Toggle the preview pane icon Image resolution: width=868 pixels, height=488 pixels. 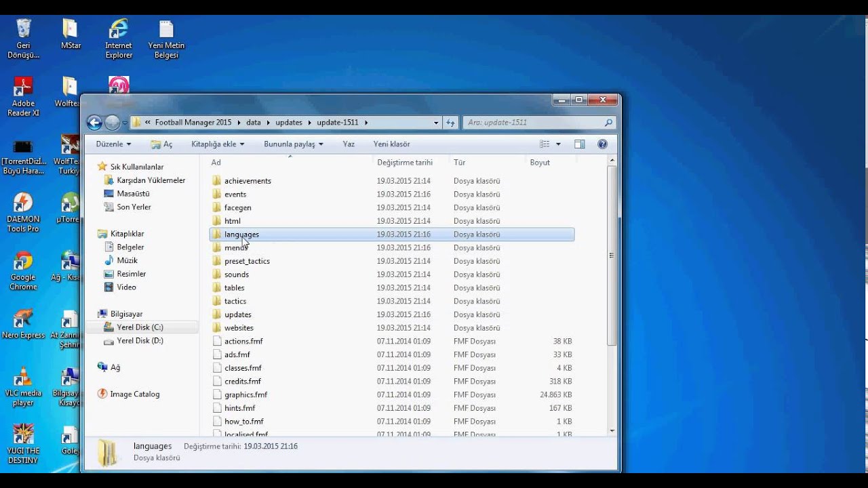click(x=579, y=144)
